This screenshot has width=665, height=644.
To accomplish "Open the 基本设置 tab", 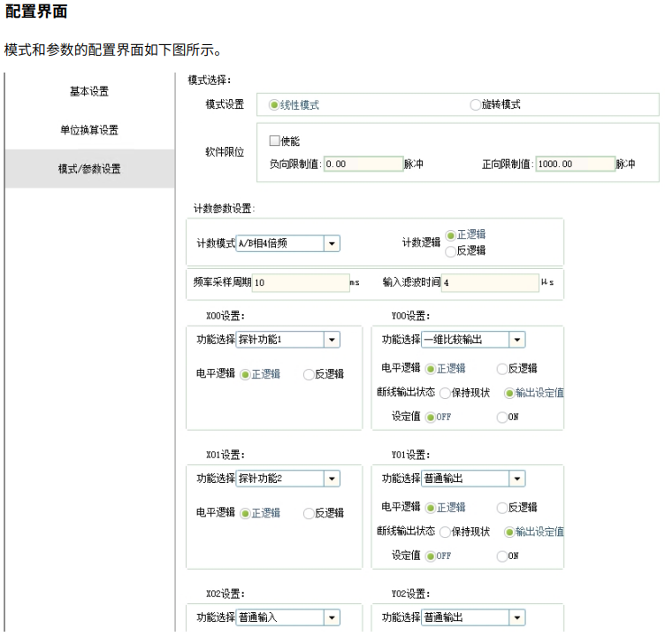I will click(89, 91).
